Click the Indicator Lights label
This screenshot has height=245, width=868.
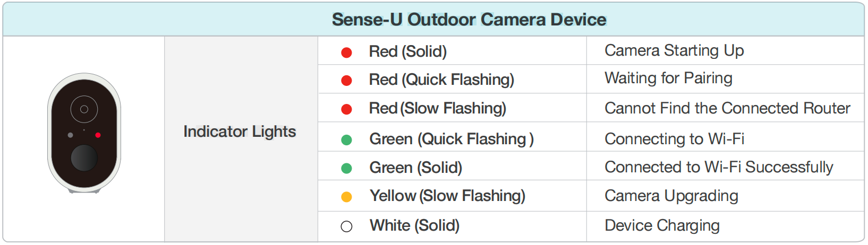240,132
